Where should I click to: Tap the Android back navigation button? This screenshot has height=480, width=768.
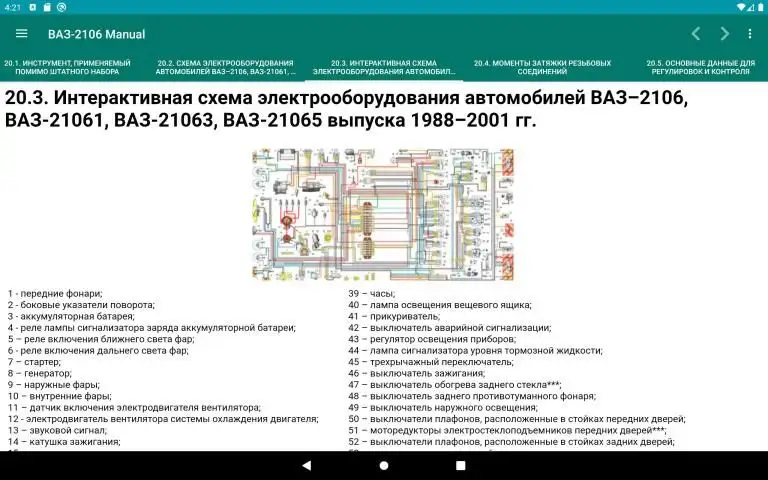307,465
